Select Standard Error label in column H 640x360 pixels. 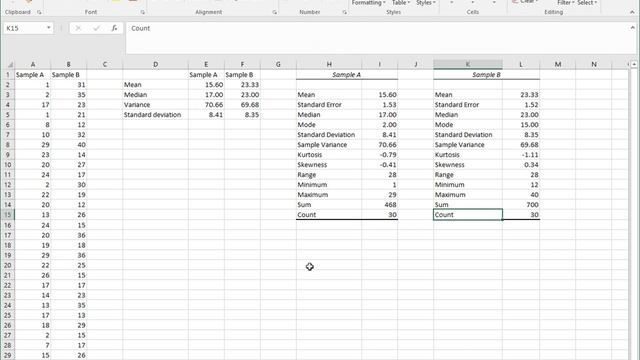tap(329, 104)
